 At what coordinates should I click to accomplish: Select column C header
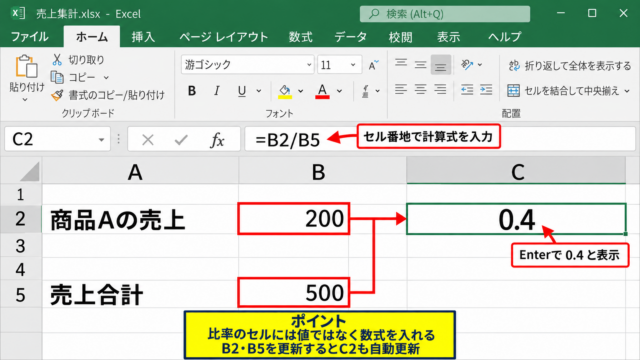pos(516,172)
